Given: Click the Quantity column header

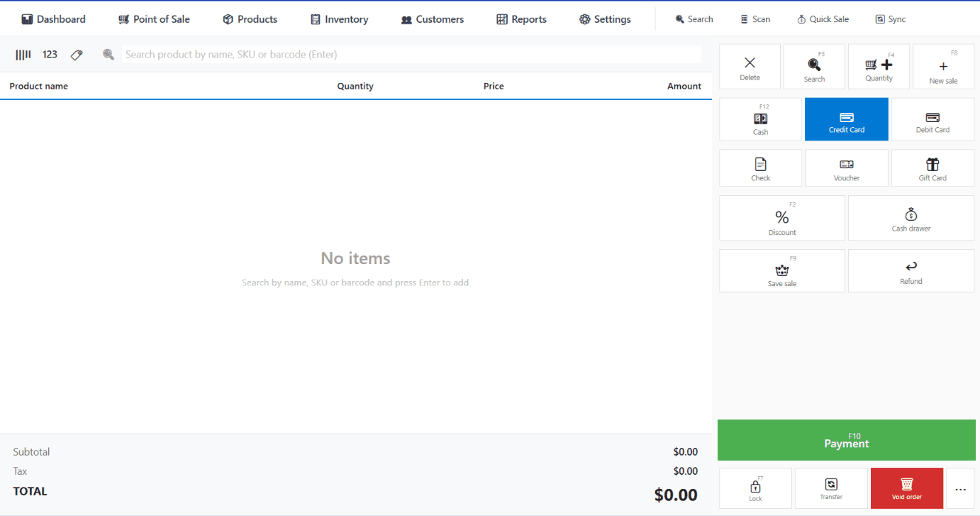Looking at the screenshot, I should [355, 86].
